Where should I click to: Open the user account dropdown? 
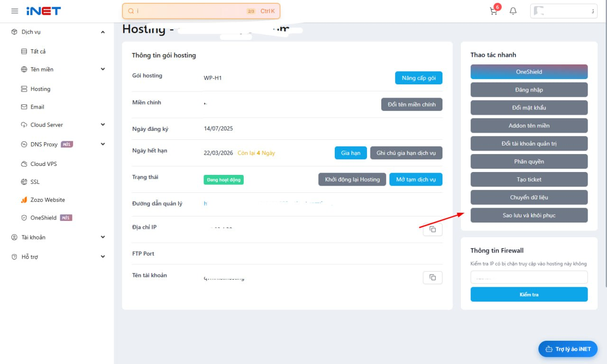coord(564,11)
